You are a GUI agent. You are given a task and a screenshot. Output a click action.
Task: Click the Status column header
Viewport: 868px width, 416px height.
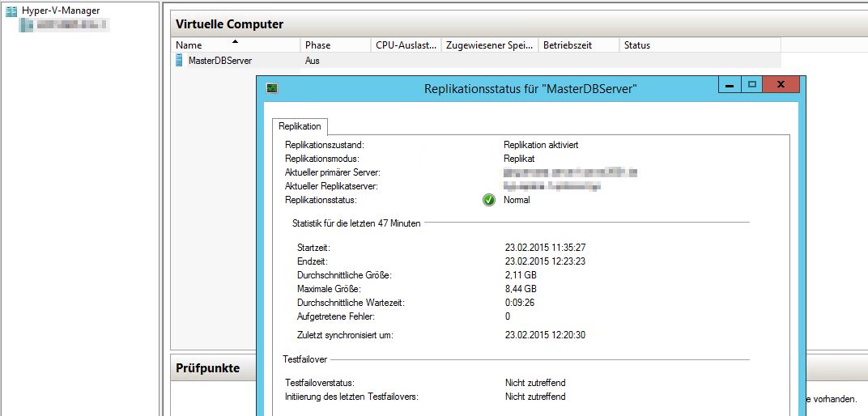click(x=637, y=45)
